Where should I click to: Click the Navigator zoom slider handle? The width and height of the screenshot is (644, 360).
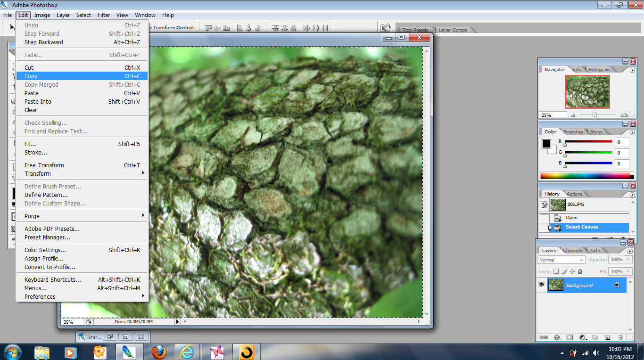[594, 115]
